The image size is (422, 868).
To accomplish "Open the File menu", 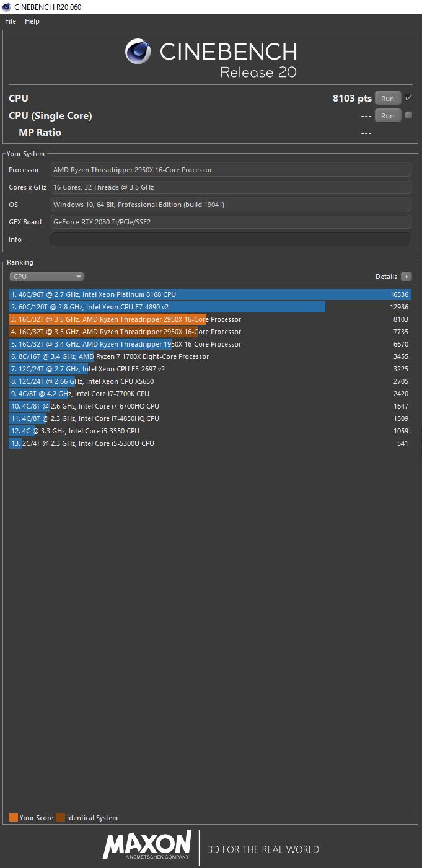I will point(11,21).
